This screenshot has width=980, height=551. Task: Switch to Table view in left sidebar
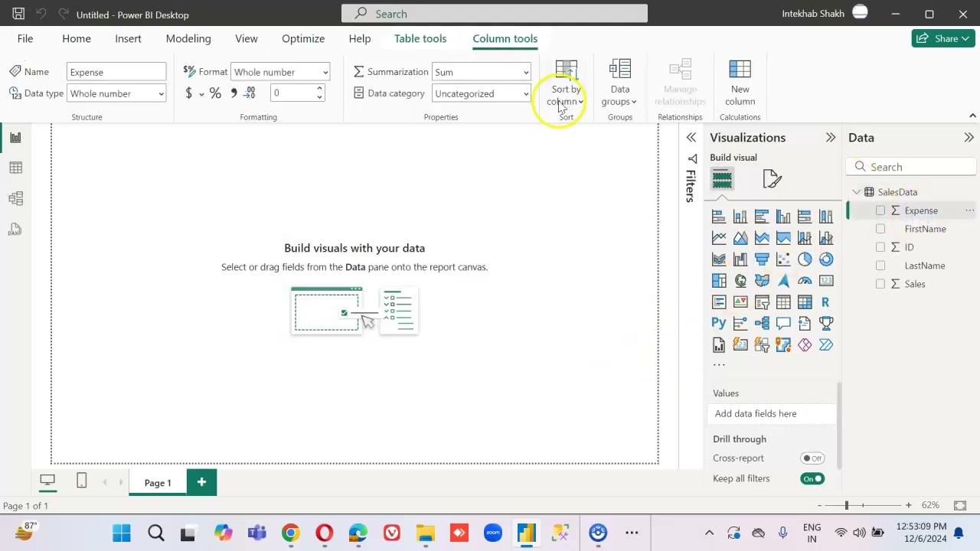16,168
